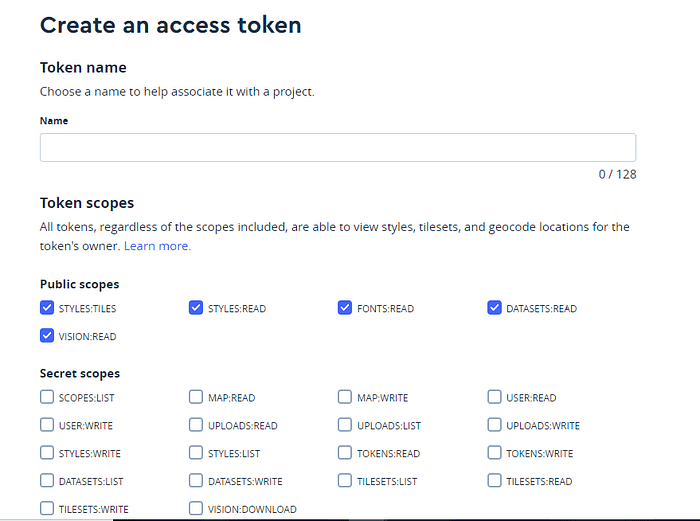Enable the SCOPES:LIST secret scope

47,397
